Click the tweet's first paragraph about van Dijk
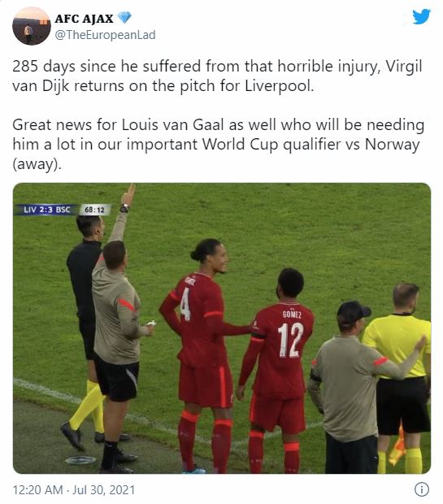The height and width of the screenshot is (504, 443). tap(217, 76)
